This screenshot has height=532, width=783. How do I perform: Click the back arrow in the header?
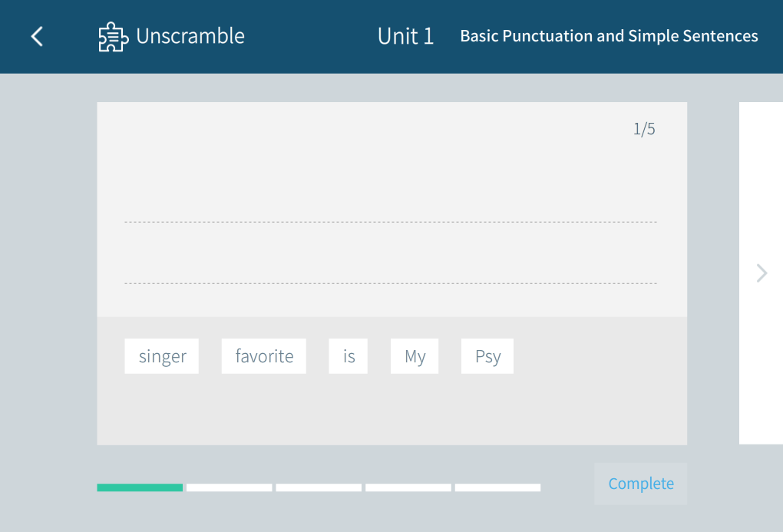click(x=37, y=36)
